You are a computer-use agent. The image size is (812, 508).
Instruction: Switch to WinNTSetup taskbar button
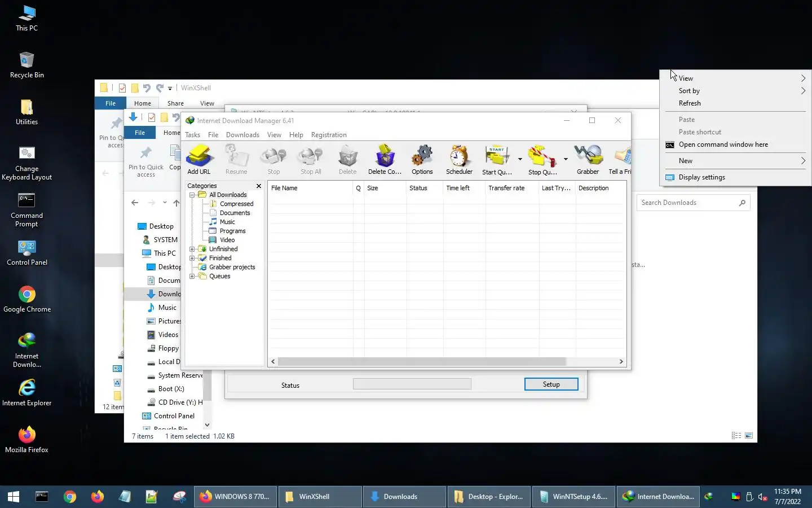[574, 497]
